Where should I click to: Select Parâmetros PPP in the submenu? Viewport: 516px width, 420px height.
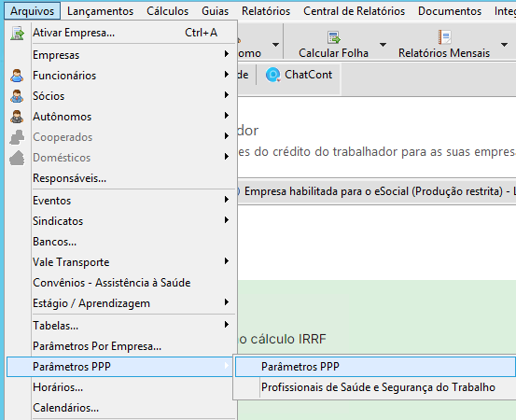pos(375,367)
